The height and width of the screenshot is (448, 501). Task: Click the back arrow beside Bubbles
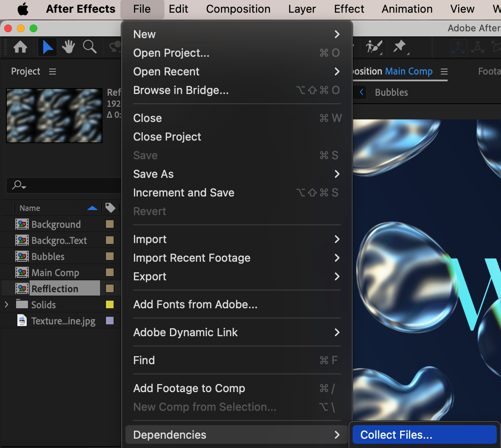pos(362,92)
